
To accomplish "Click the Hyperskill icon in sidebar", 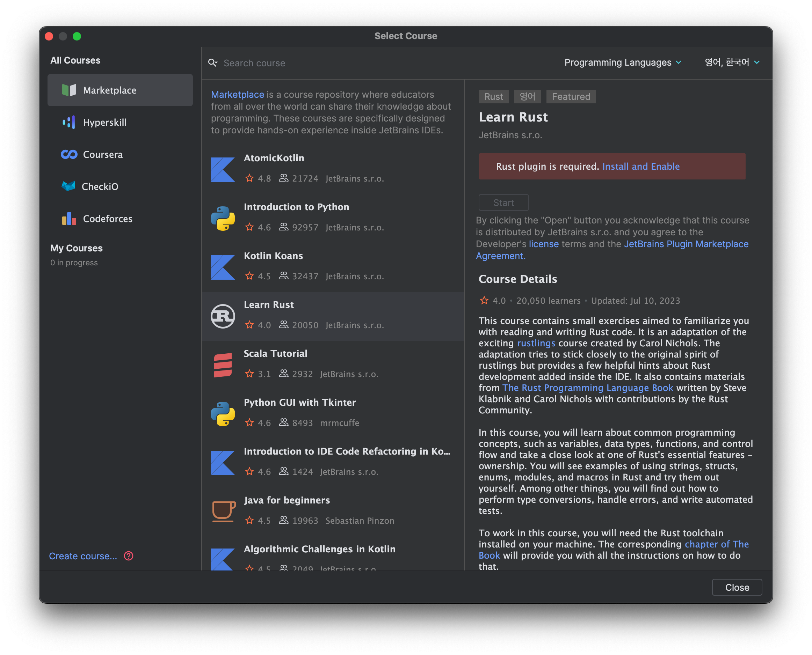I will pyautogui.click(x=69, y=122).
